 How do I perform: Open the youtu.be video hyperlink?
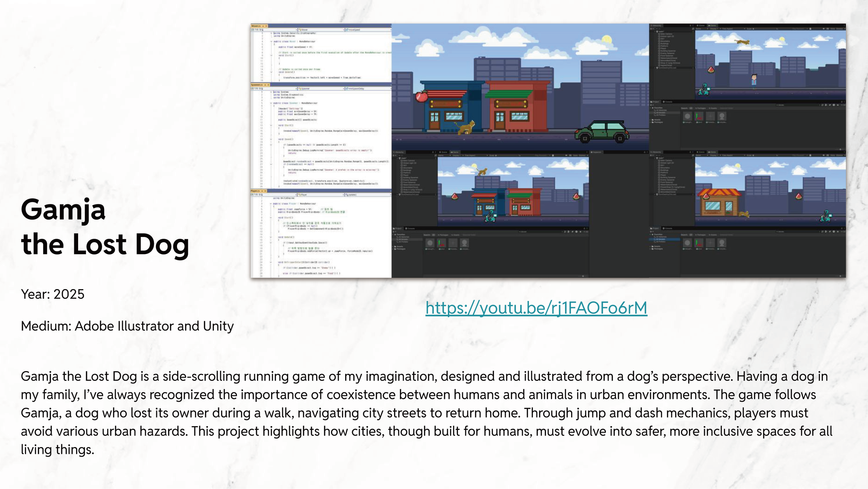[536, 308]
